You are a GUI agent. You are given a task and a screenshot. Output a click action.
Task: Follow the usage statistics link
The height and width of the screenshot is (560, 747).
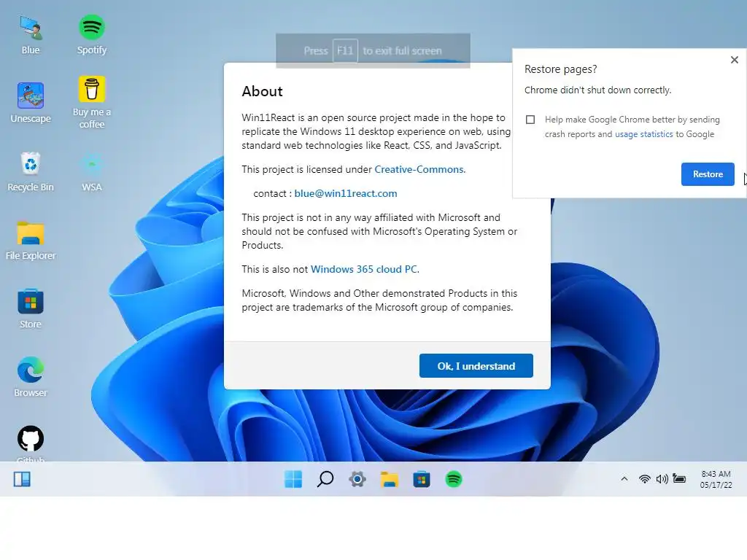click(x=643, y=134)
